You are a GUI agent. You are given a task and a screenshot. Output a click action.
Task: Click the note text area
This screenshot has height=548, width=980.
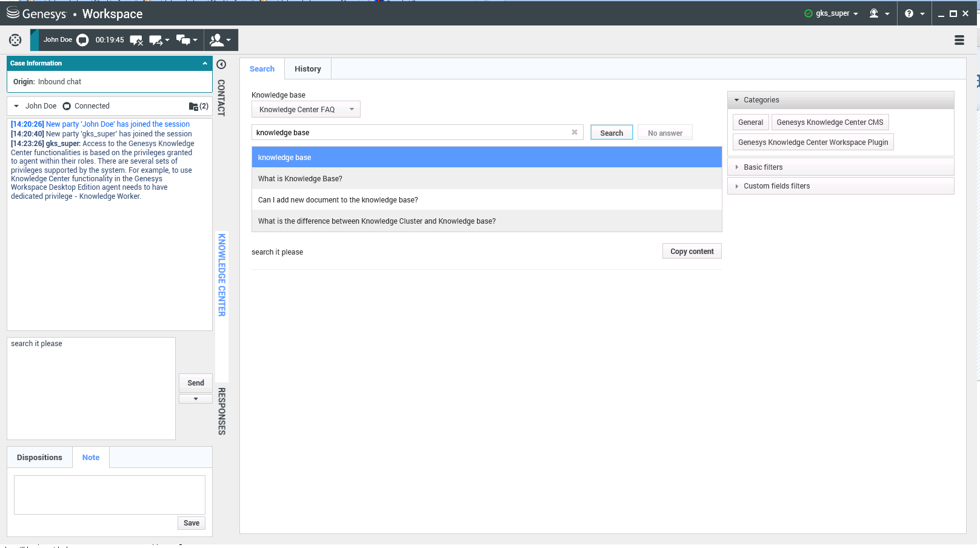109,495
